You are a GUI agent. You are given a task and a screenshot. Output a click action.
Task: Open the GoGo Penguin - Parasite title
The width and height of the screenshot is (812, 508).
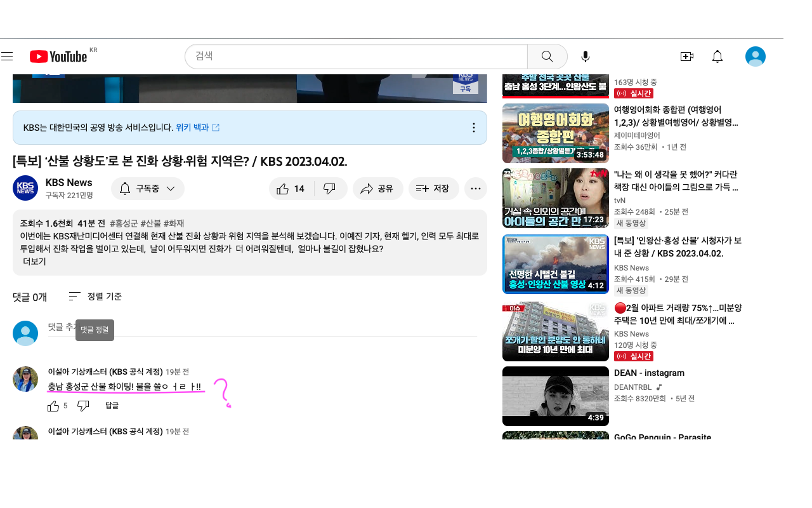[x=663, y=438]
